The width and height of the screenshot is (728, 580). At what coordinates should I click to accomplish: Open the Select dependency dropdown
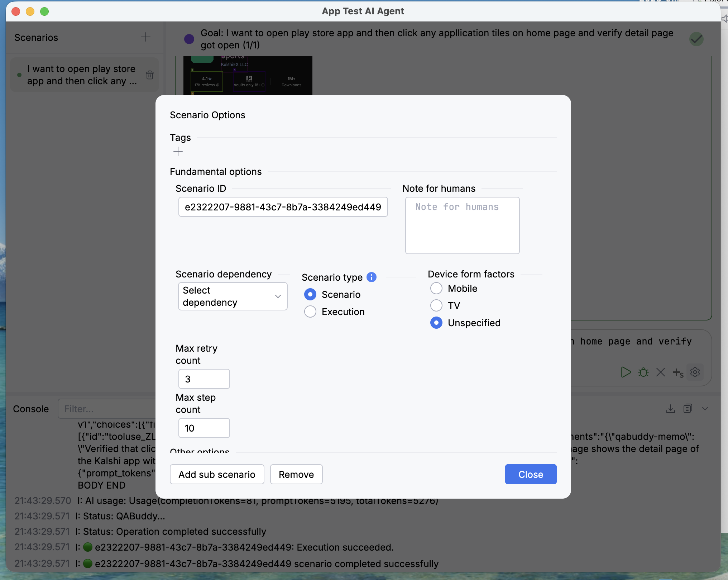tap(233, 296)
